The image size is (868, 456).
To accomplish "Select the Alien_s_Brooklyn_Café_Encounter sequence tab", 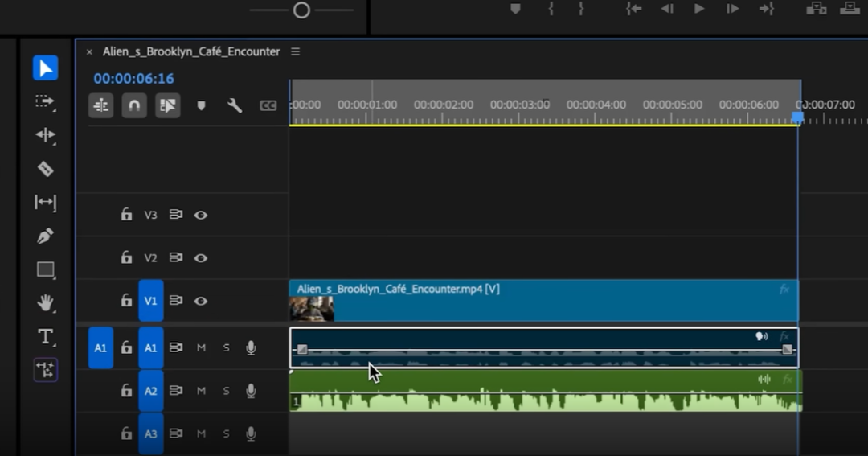I will click(191, 51).
